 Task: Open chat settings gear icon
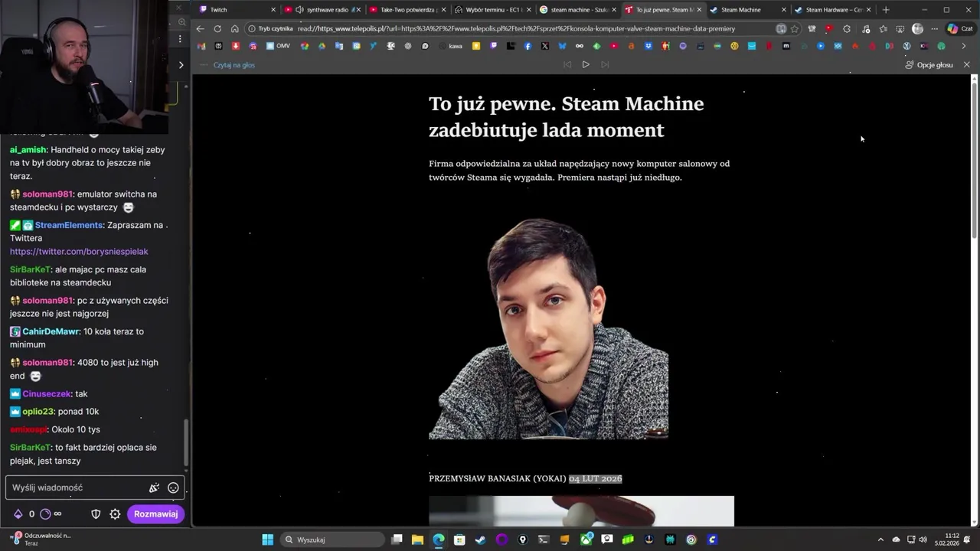pos(115,514)
